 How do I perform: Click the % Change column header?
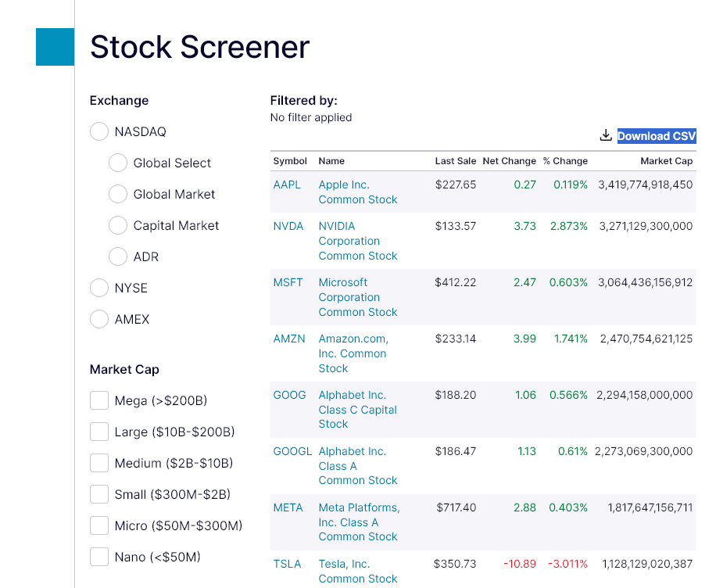[x=565, y=161]
